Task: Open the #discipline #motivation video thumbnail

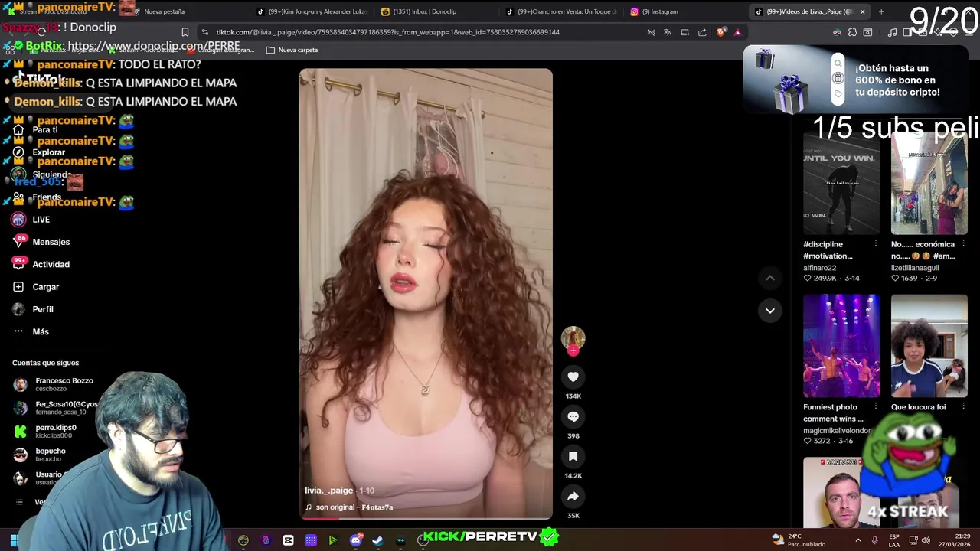Action: pos(841,183)
